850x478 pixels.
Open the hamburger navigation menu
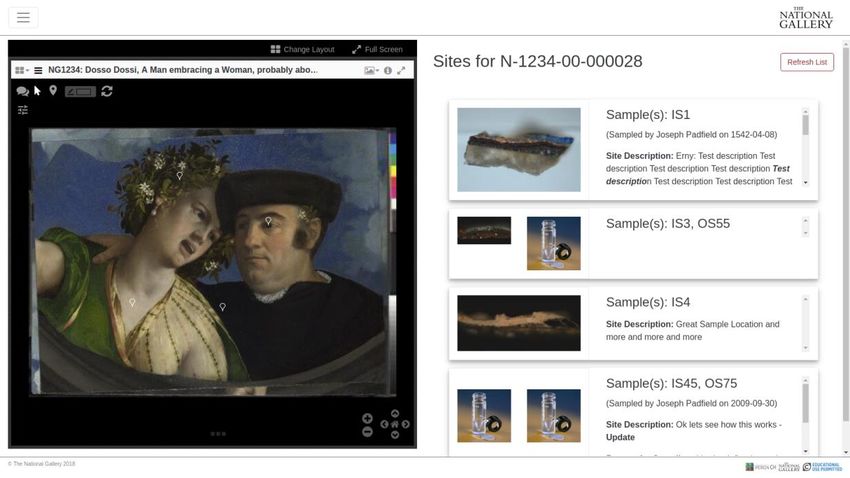point(23,17)
